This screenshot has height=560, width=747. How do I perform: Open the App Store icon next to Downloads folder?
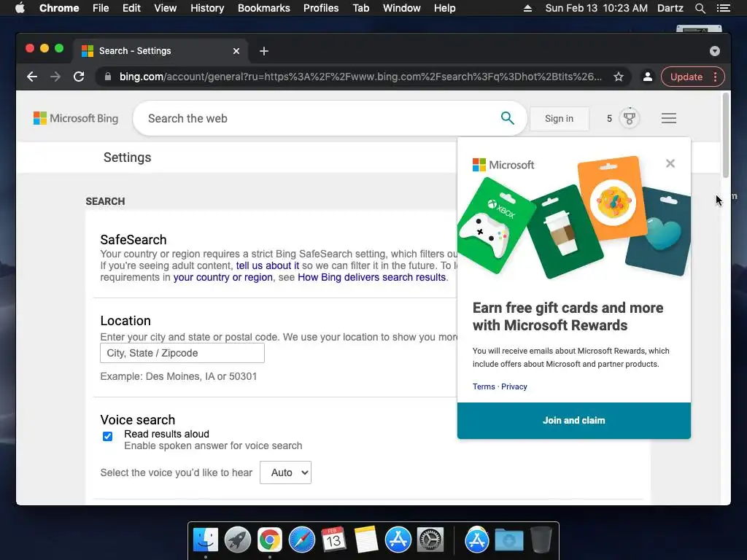[477, 540]
